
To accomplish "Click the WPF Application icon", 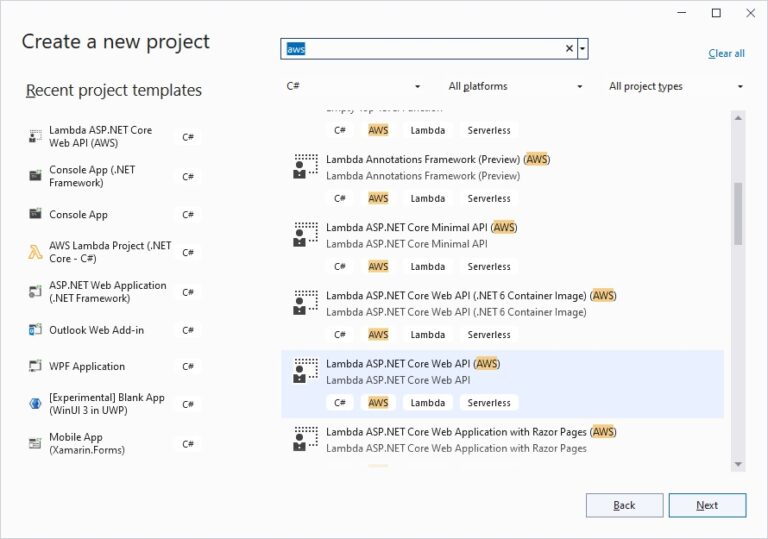I will point(36,366).
